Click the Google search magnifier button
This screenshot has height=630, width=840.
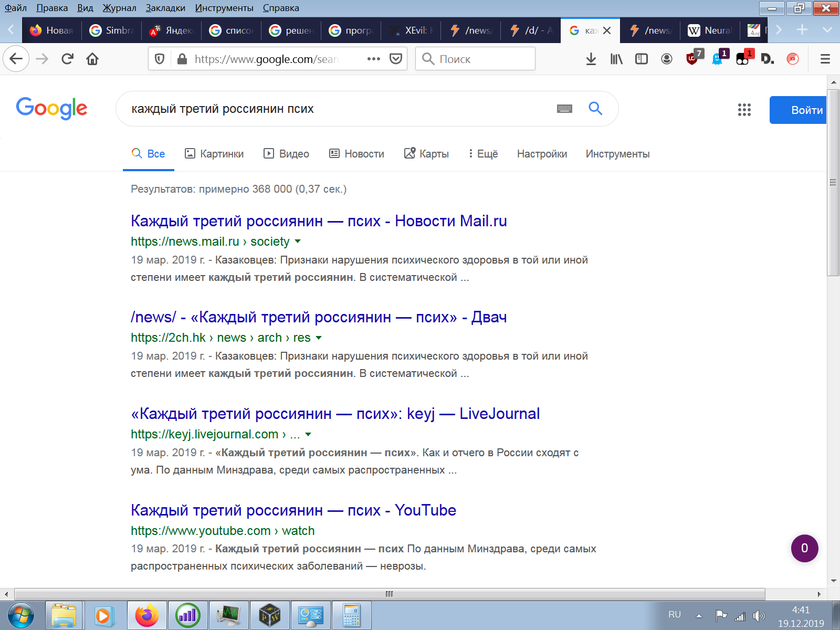point(595,109)
